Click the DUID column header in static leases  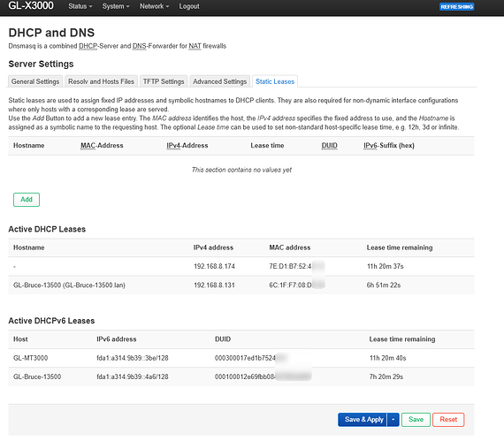click(330, 146)
